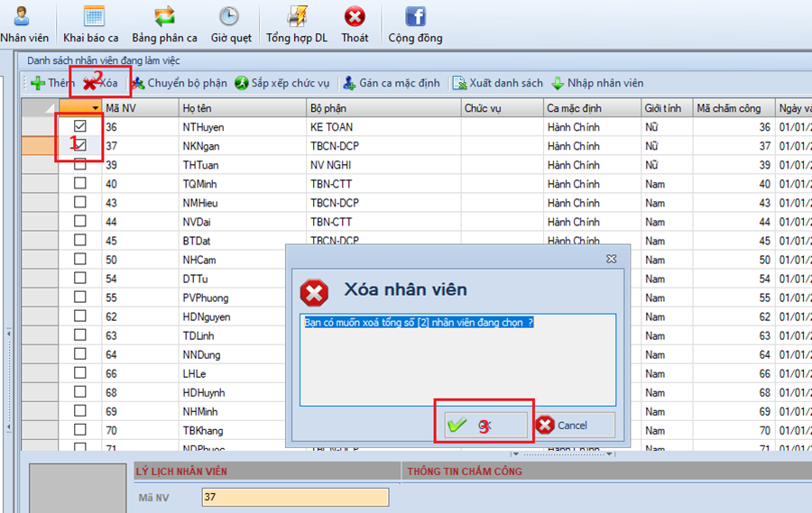Uncheck the checkbox for employee NTHuyen
Screen dimensions: 812x513
point(80,127)
